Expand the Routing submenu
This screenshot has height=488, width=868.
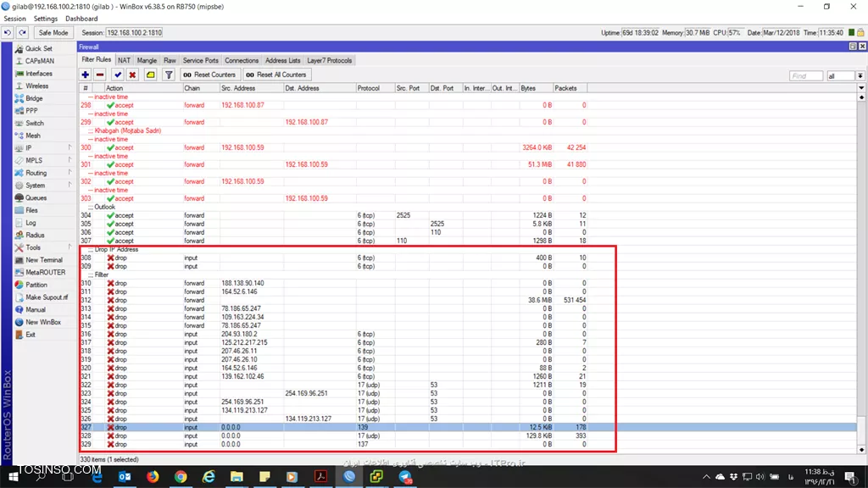tap(43, 173)
